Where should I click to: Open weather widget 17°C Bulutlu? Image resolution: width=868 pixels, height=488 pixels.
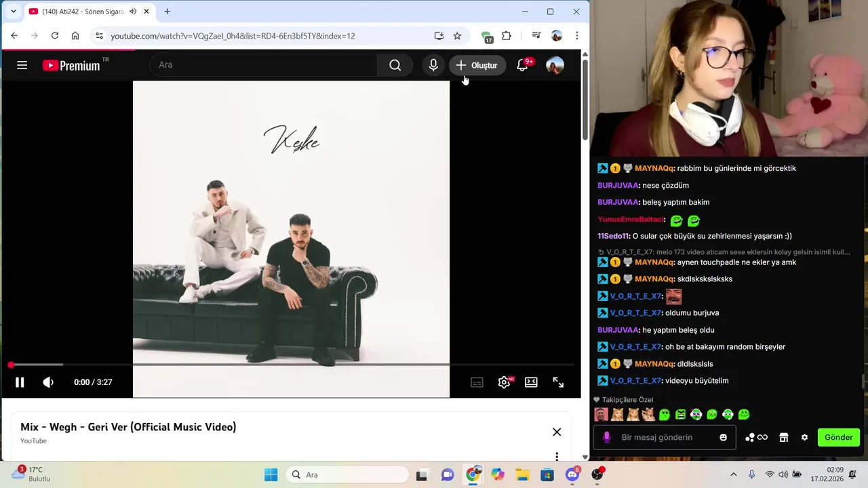pos(31,474)
